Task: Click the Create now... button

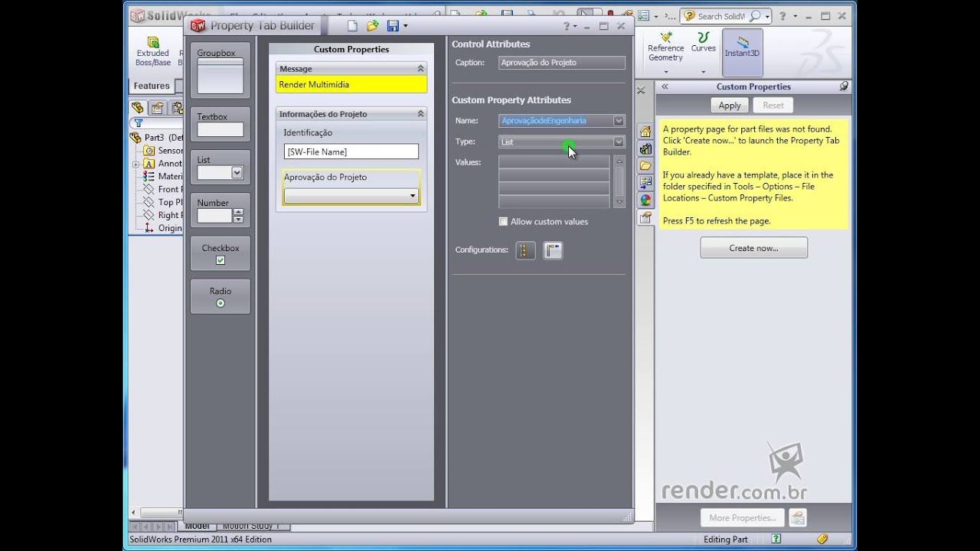Action: tap(753, 248)
